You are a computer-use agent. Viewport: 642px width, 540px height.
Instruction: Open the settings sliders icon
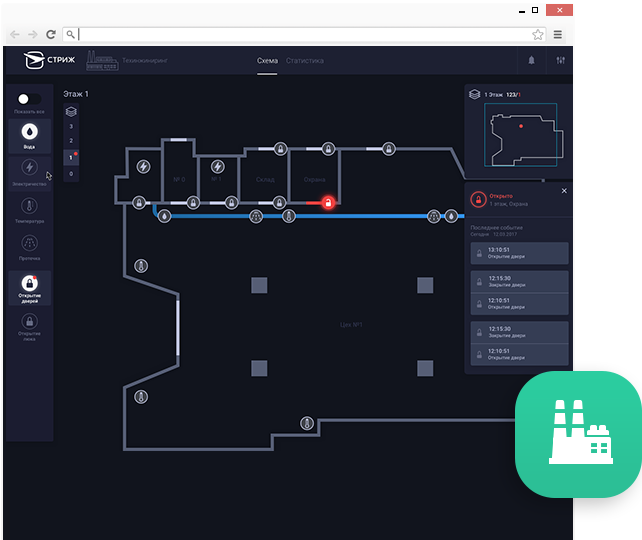pyautogui.click(x=560, y=61)
